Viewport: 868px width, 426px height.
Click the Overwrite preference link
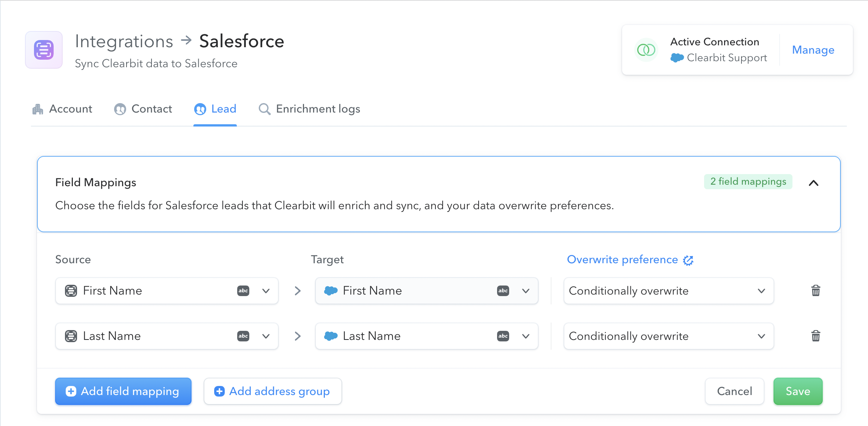(622, 260)
